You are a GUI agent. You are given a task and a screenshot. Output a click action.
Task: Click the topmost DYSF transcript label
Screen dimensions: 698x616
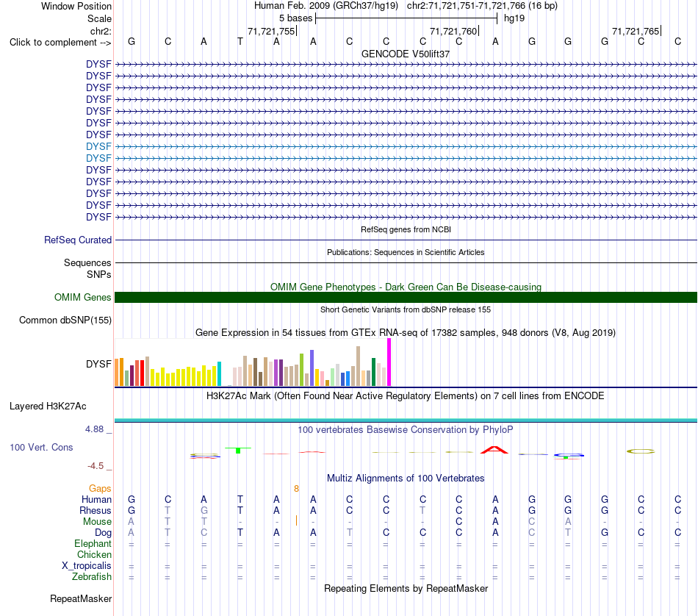click(x=98, y=64)
